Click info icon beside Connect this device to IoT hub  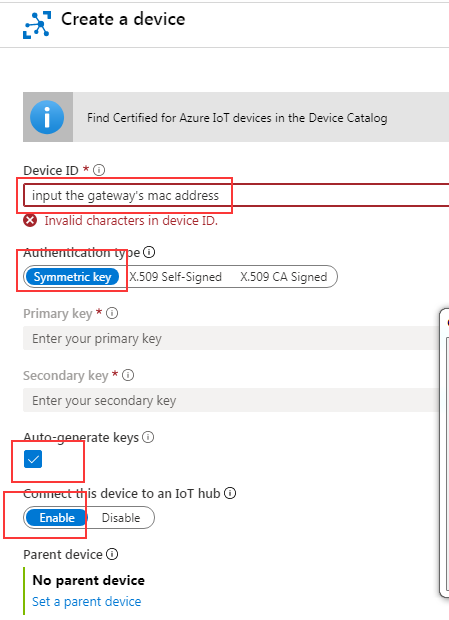(230, 493)
